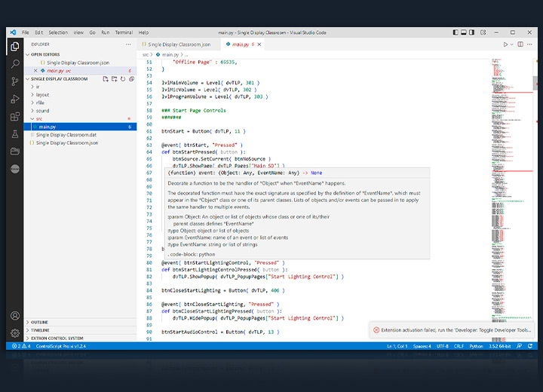Screen dimensions: 543x392
Task: Toggle bottom panel visibility
Action: 463,32
